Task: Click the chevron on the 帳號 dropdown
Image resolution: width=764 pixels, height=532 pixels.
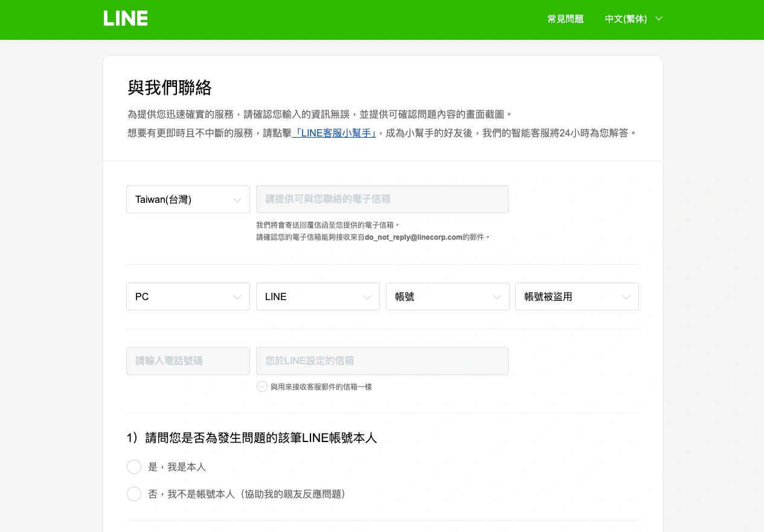Action: [x=496, y=296]
